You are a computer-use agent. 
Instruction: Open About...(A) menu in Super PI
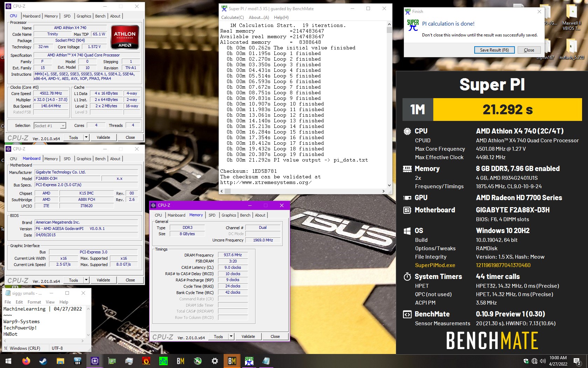pyautogui.click(x=259, y=18)
